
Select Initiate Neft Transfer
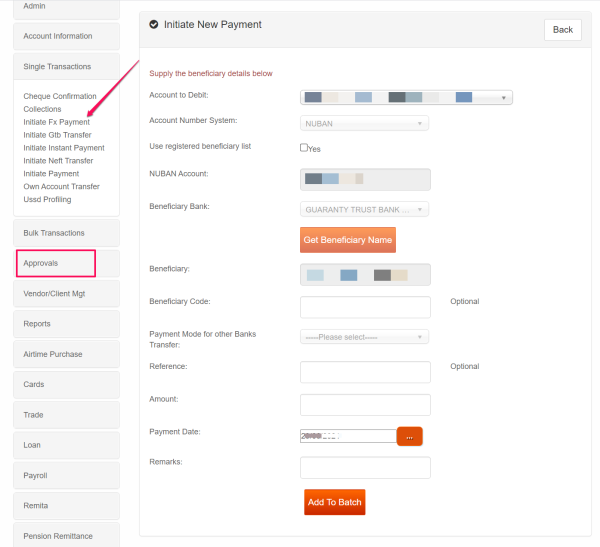pos(58,161)
